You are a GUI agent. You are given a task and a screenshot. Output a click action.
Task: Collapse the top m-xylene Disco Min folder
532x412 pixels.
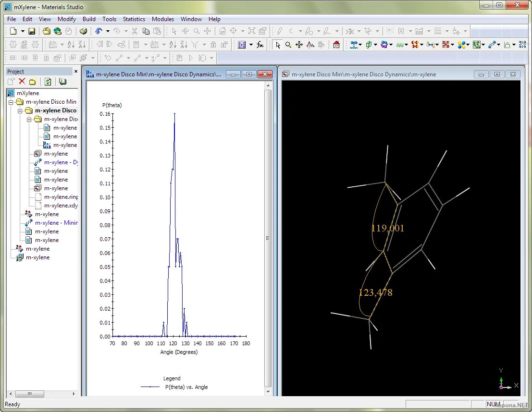click(x=11, y=102)
